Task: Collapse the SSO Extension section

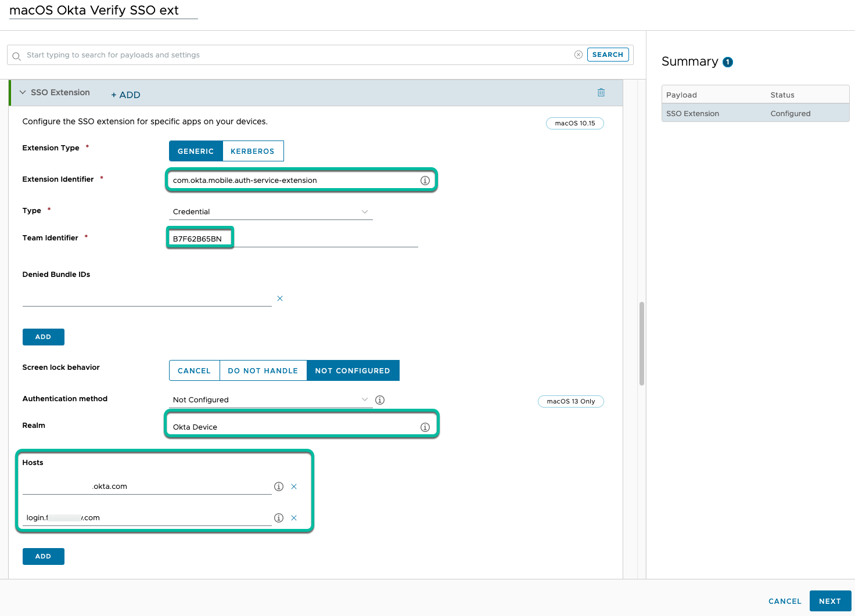Action: point(23,93)
